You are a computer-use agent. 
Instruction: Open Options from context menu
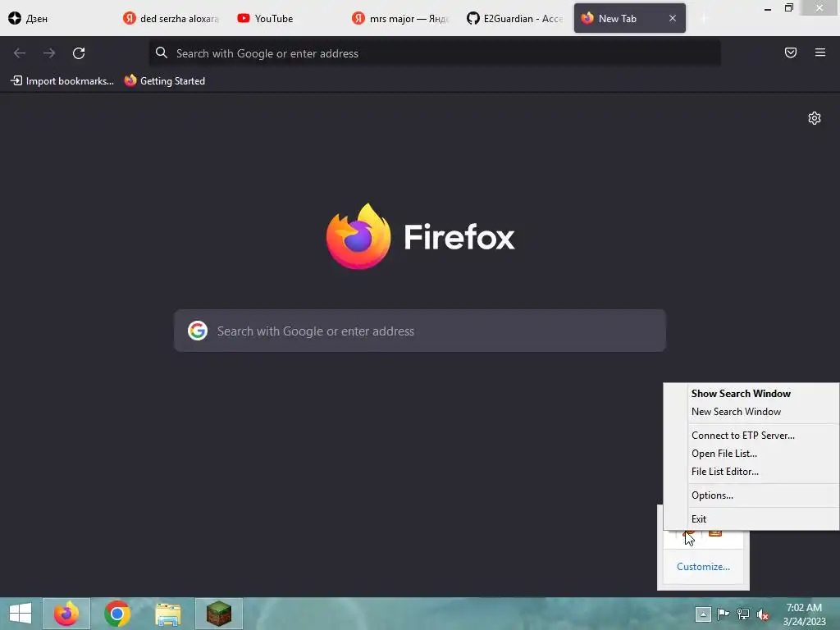(x=751, y=495)
